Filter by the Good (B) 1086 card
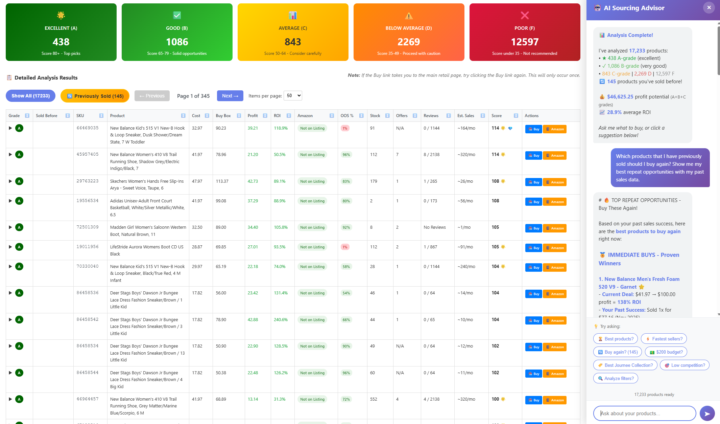The height and width of the screenshot is (424, 720). click(177, 32)
